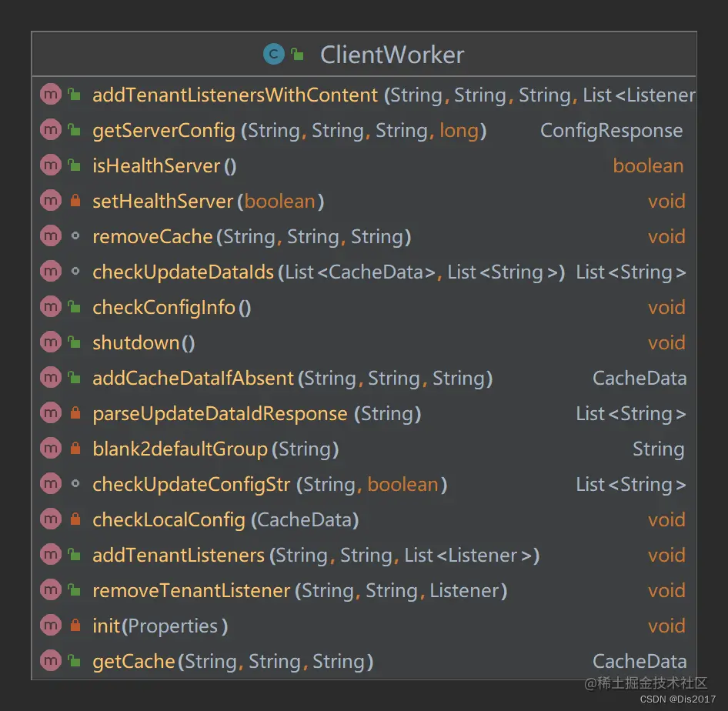
Task: Select the setHealthServer method name
Action: click(162, 201)
